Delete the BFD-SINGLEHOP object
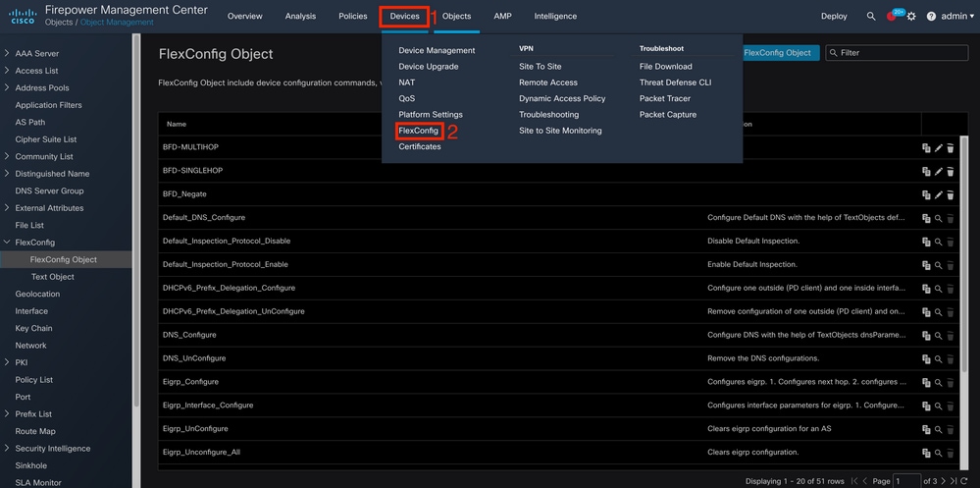Screen dimensions: 980x488 pos(950,171)
